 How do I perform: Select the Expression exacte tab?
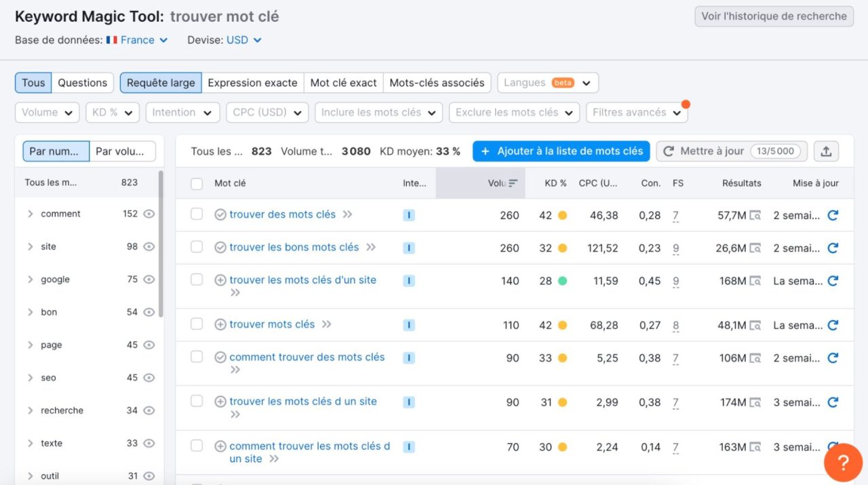click(x=252, y=82)
